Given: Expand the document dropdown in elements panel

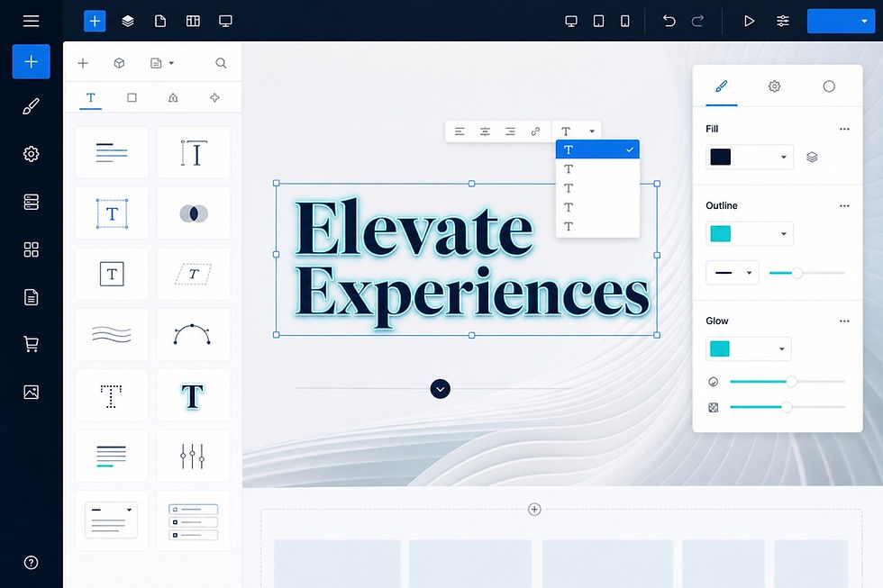Looking at the screenshot, I should tap(161, 63).
